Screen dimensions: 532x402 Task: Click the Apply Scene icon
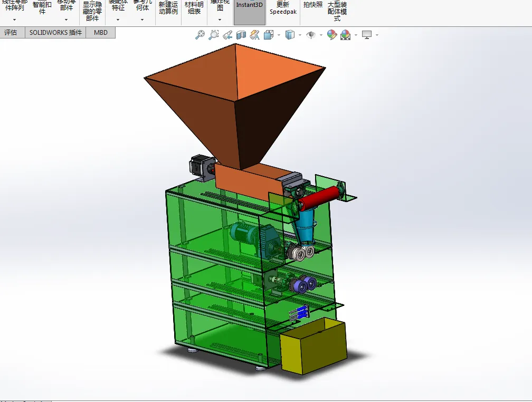click(x=345, y=35)
